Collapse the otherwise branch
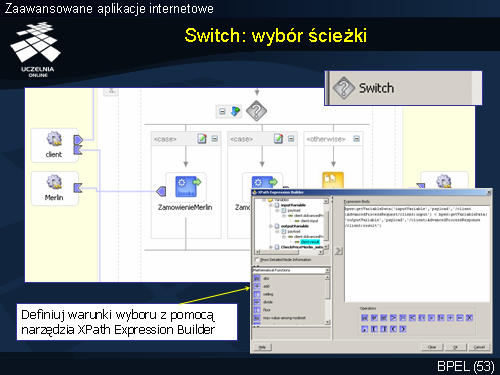 click(x=356, y=138)
